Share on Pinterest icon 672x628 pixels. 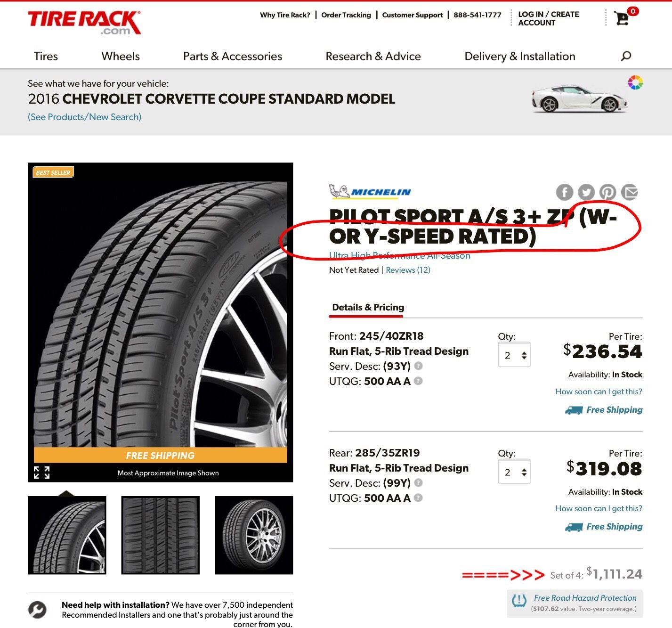point(608,192)
